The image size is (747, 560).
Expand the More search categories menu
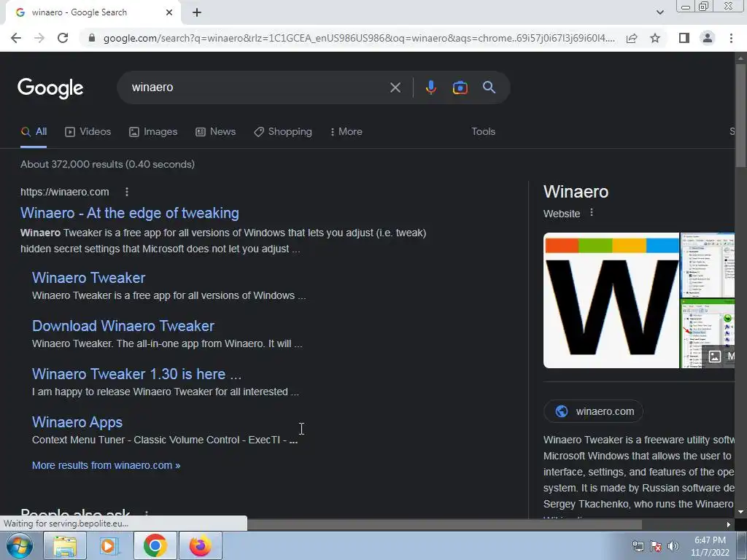346,132
